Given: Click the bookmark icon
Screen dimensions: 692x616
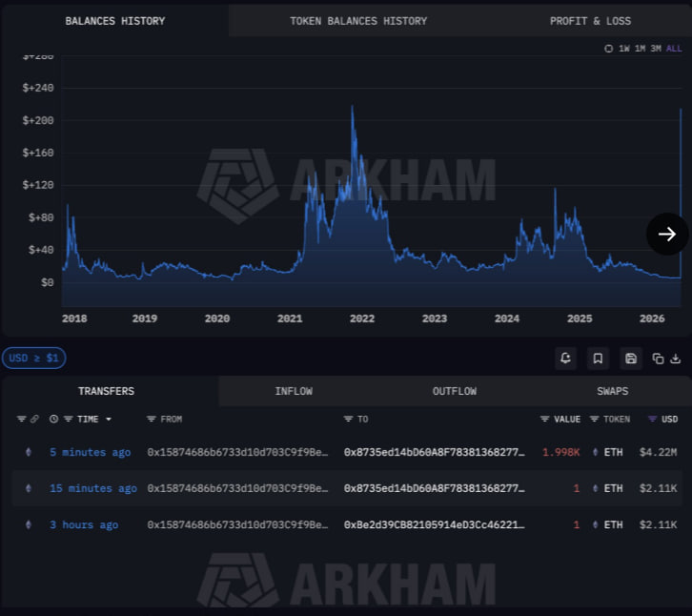Looking at the screenshot, I should 598,359.
